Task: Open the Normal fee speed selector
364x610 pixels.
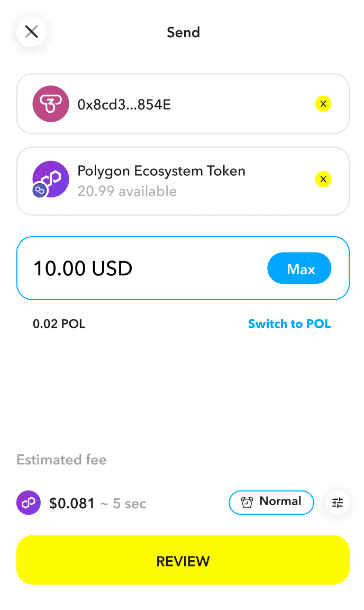Action: click(271, 502)
